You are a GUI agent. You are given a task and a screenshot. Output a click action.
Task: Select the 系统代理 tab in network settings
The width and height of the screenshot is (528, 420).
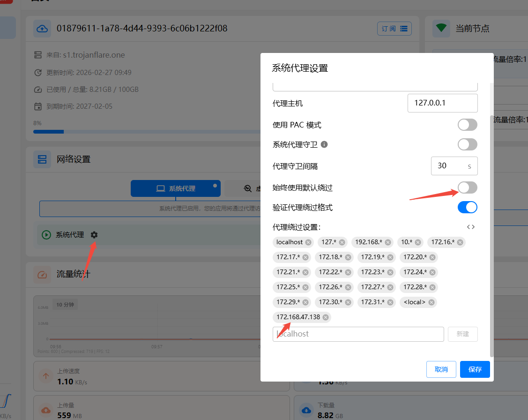pyautogui.click(x=175, y=188)
